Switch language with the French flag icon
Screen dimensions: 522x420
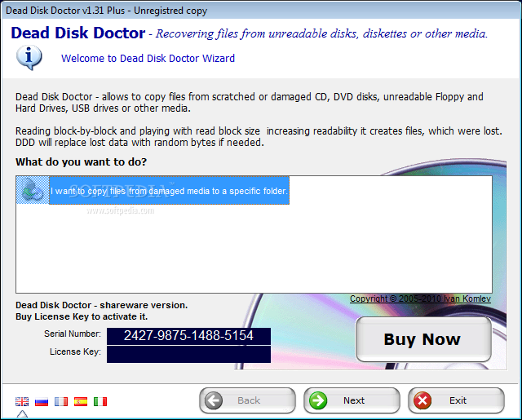click(61, 401)
